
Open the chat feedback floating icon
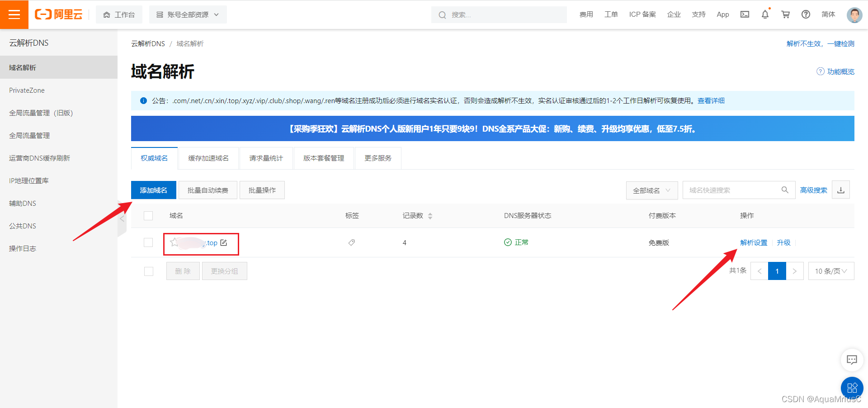tap(852, 360)
